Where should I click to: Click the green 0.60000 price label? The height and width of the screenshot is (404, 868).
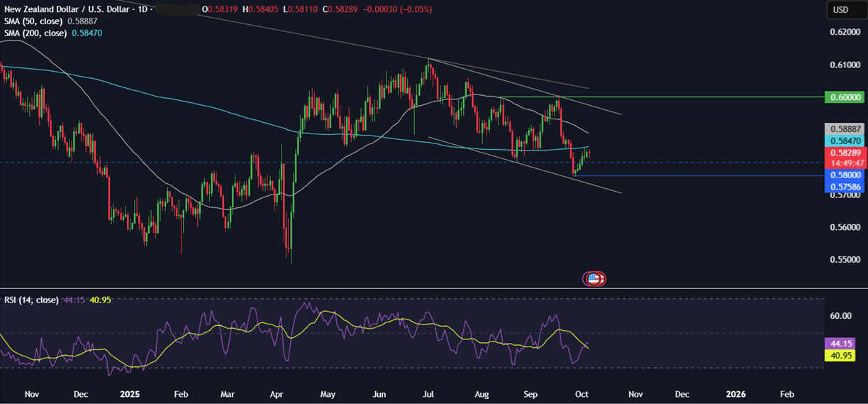point(845,97)
